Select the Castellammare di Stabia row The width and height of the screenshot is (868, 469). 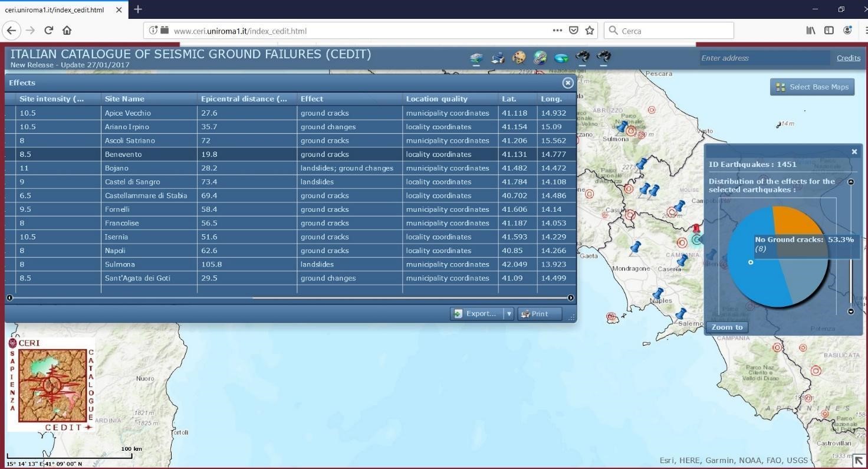point(290,195)
